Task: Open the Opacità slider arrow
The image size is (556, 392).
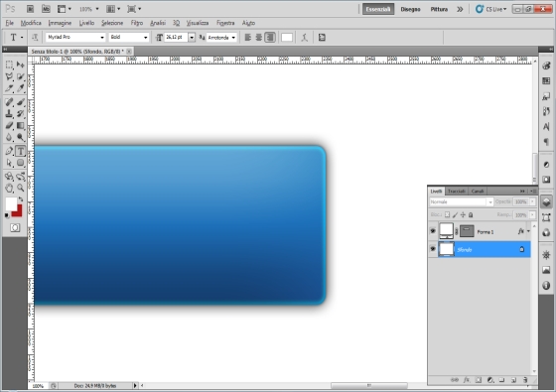Action: click(532, 201)
